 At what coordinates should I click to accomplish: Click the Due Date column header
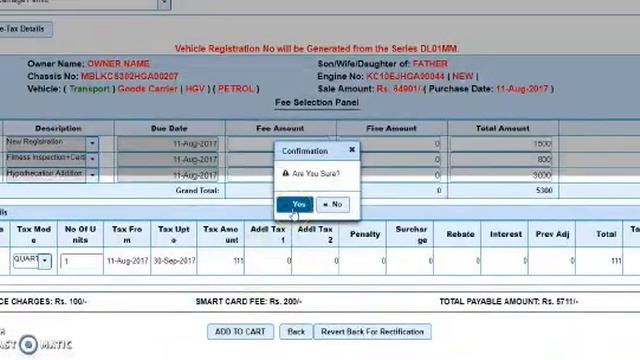point(169,128)
